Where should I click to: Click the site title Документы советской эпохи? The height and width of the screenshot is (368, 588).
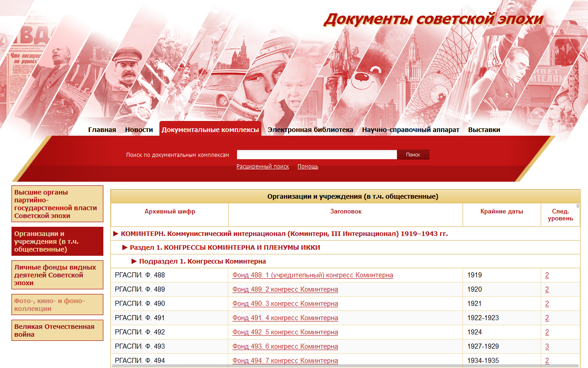(434, 19)
